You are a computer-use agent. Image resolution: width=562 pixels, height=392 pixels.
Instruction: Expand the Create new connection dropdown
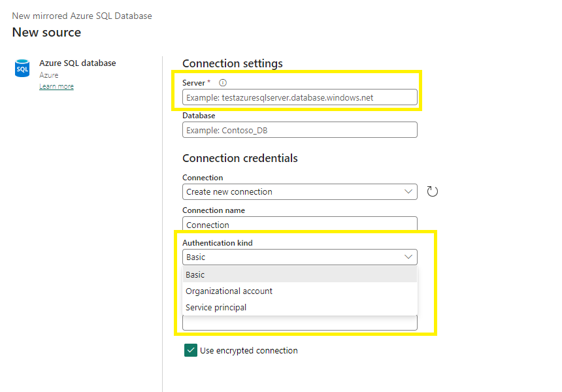pos(299,191)
